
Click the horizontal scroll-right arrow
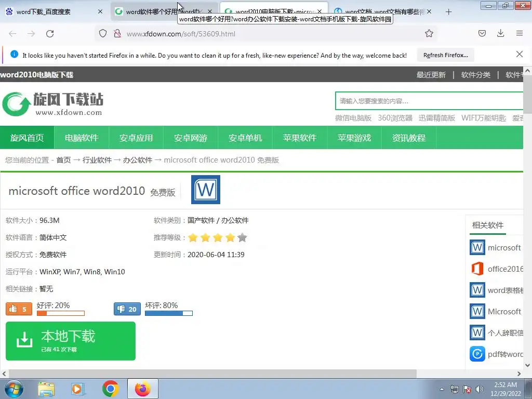519,374
